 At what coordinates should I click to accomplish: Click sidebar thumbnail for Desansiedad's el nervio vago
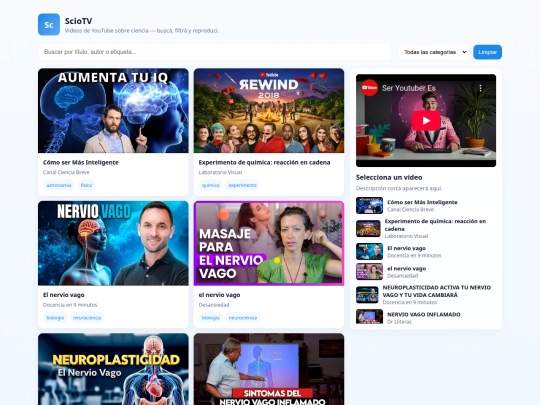[370, 272]
